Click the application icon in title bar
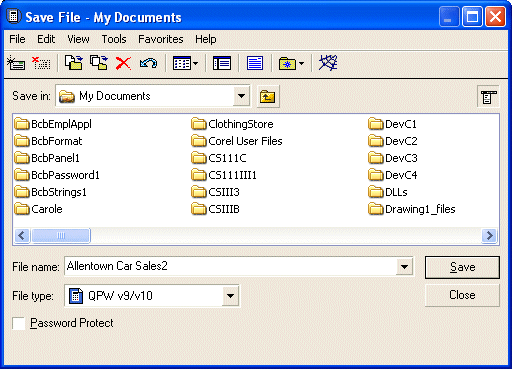The width and height of the screenshot is (512, 369). (14, 16)
